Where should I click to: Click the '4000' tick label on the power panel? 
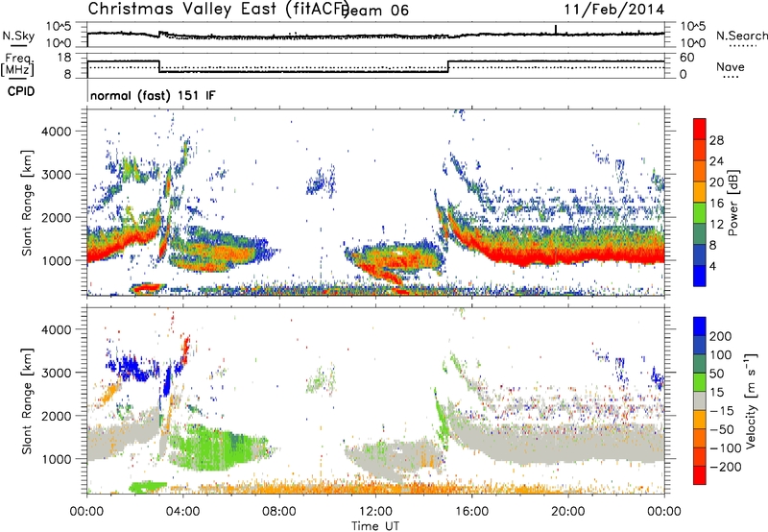pos(57,132)
